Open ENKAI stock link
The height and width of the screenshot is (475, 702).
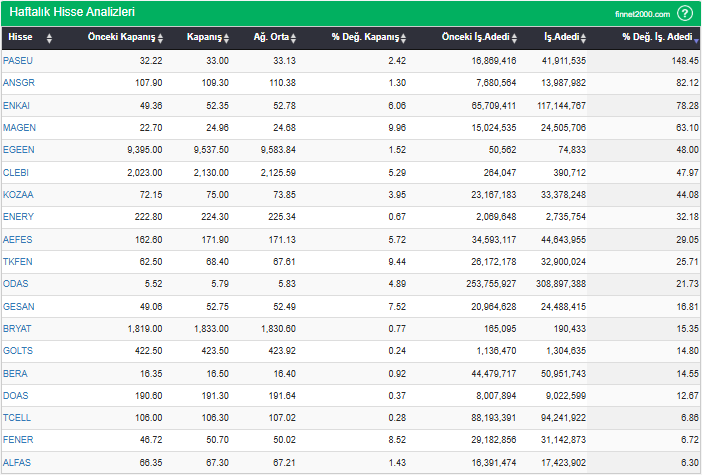coord(17,106)
